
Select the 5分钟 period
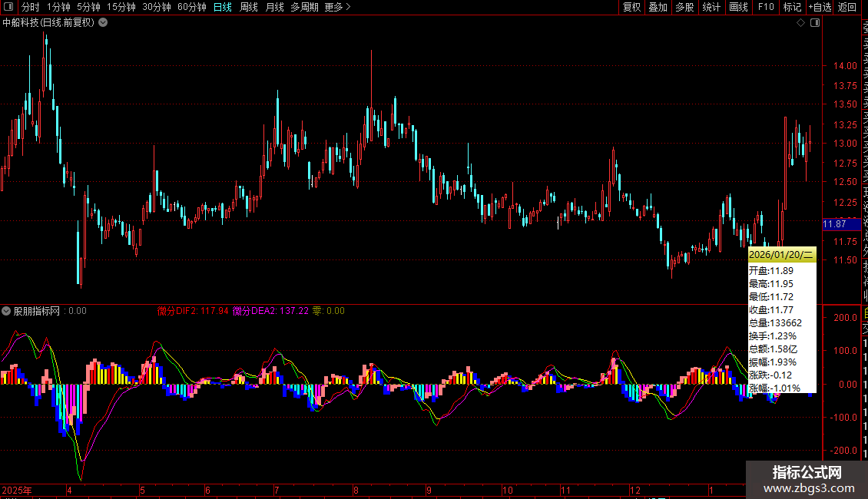coord(88,7)
